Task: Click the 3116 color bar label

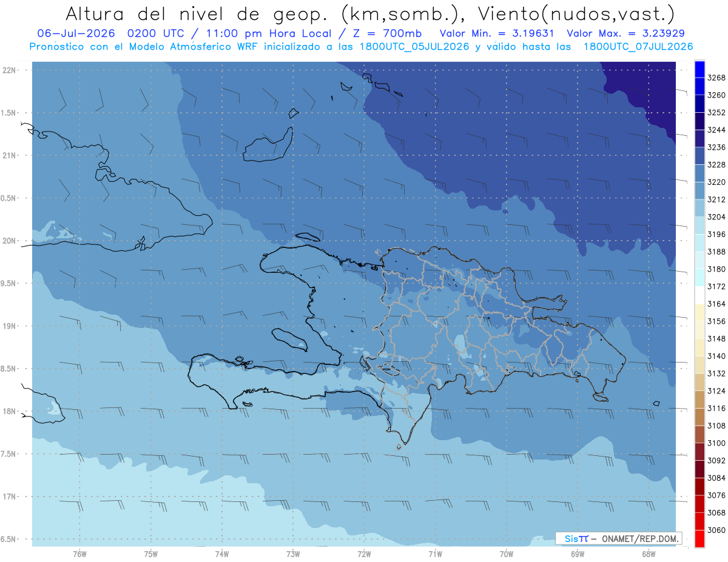Action: [716, 409]
